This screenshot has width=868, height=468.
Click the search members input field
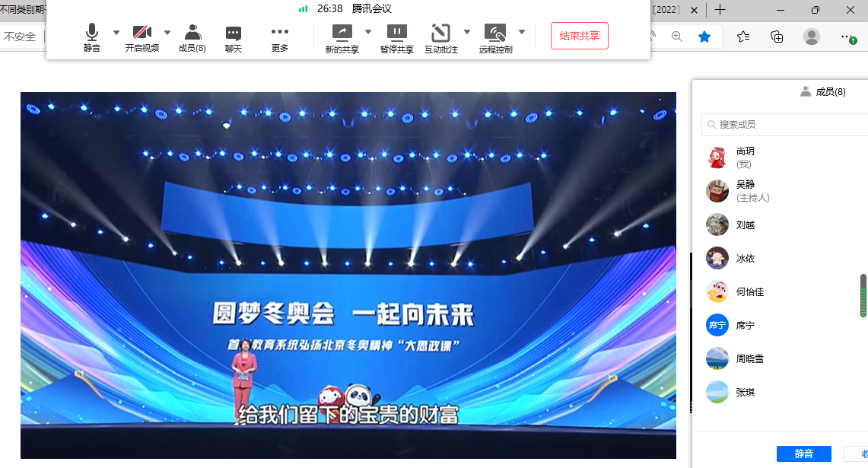pyautogui.click(x=787, y=124)
